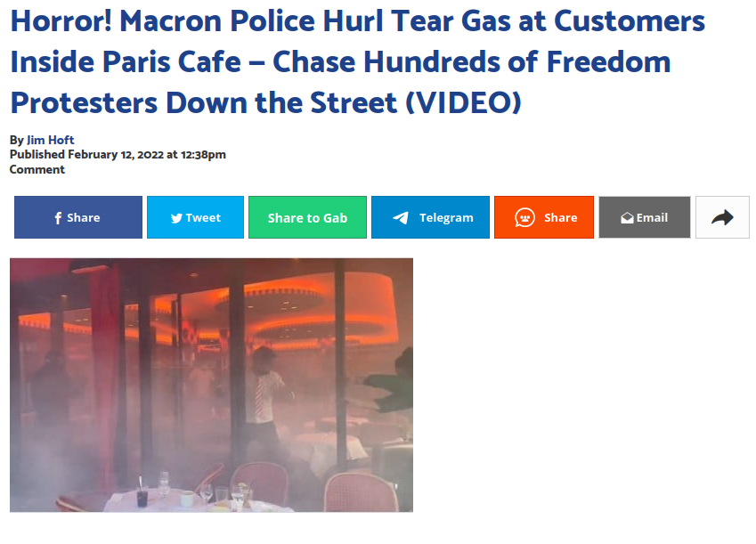Open author Jim Hoft's page

50,140
